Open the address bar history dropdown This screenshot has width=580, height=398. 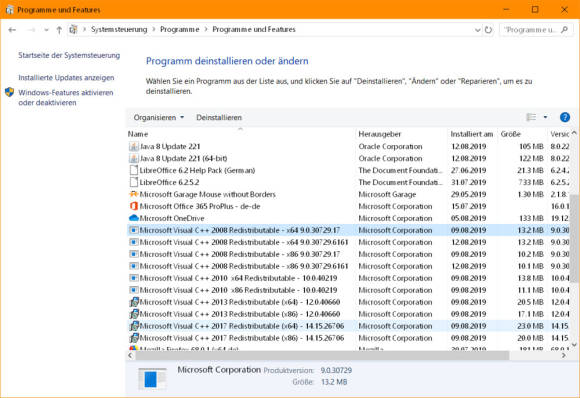pyautogui.click(x=477, y=30)
